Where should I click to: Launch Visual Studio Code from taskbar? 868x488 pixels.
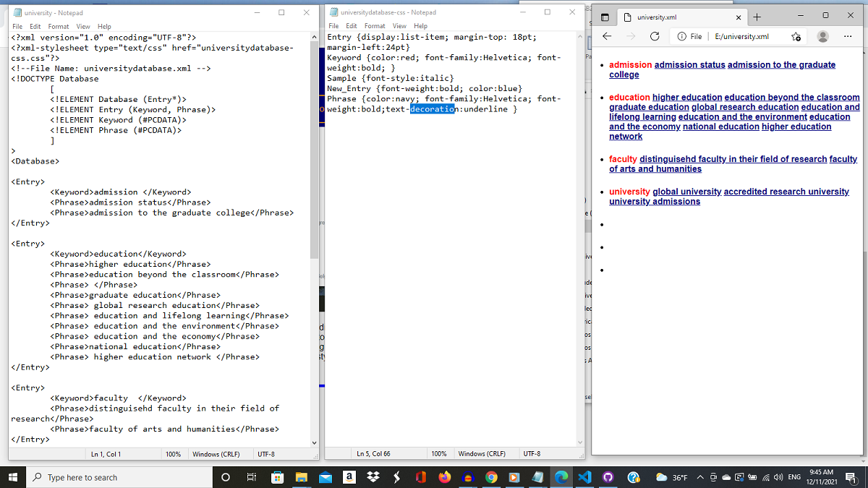584,477
